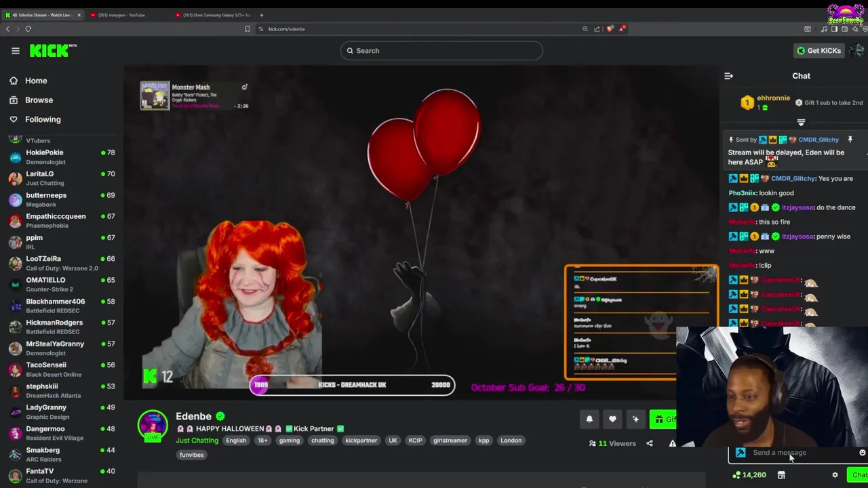The width and height of the screenshot is (868, 488).
Task: Click Pho3niix username in chat
Action: 742,193
